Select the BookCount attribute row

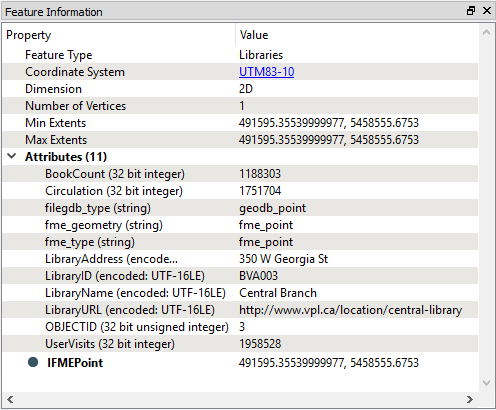pos(240,174)
